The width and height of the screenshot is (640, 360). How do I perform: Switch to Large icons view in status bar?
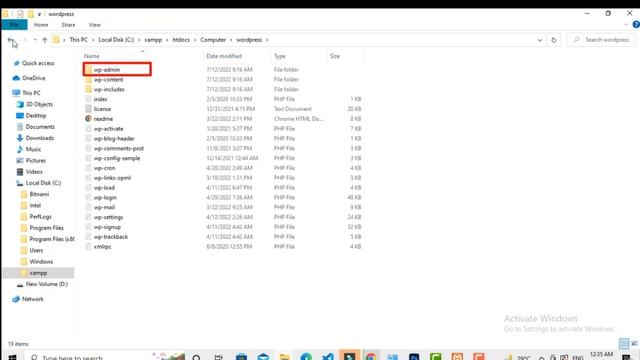click(634, 344)
